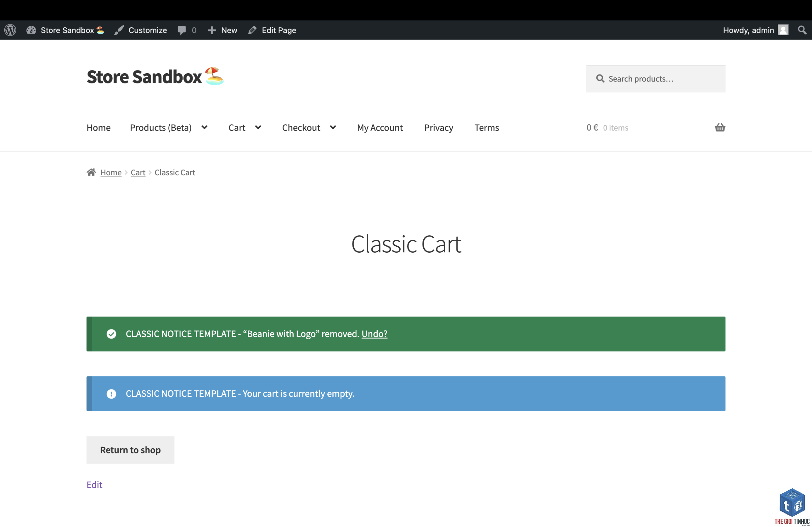Expand the Checkout submenu chevron
The image size is (812, 527).
tap(333, 127)
